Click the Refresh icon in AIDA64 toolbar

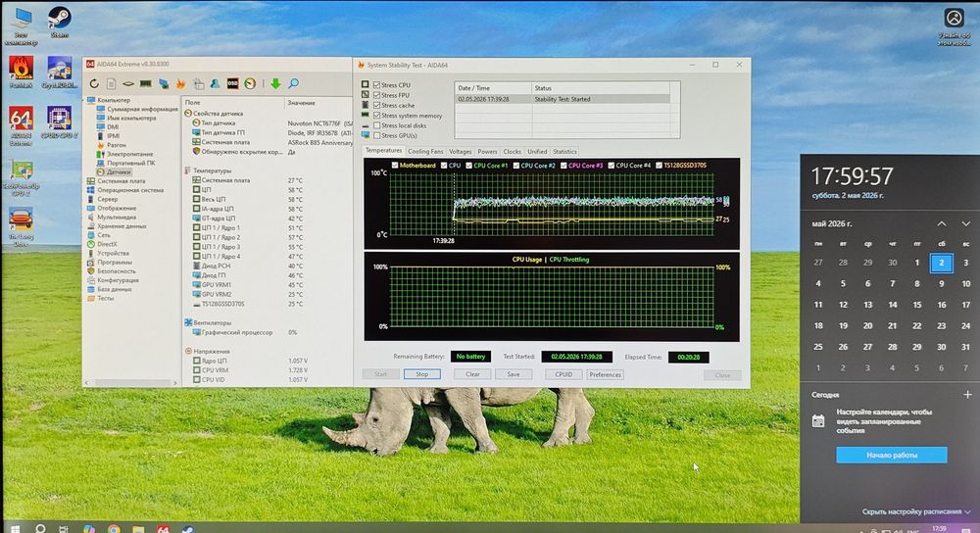(94, 83)
